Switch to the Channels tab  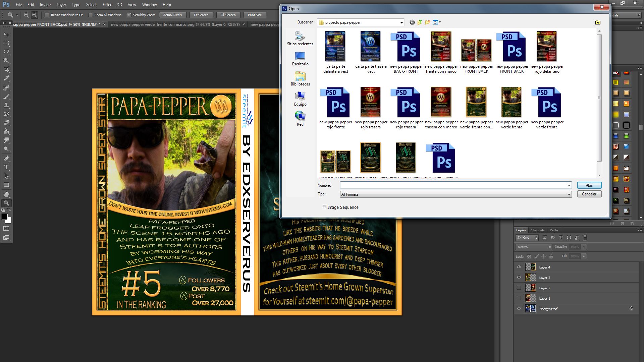click(537, 230)
